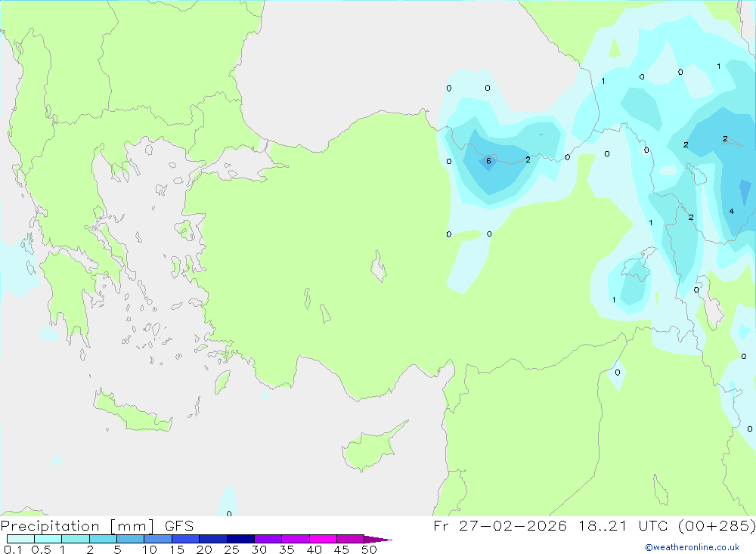756x554 pixels.
Task: Click the '40' legend scale number
Action: tap(314, 549)
